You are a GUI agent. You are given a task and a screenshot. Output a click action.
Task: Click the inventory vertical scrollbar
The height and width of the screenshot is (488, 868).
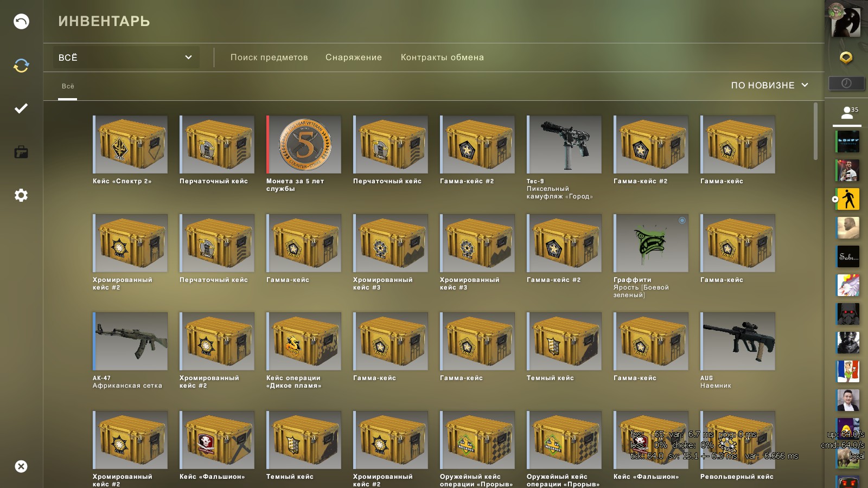coord(815,132)
